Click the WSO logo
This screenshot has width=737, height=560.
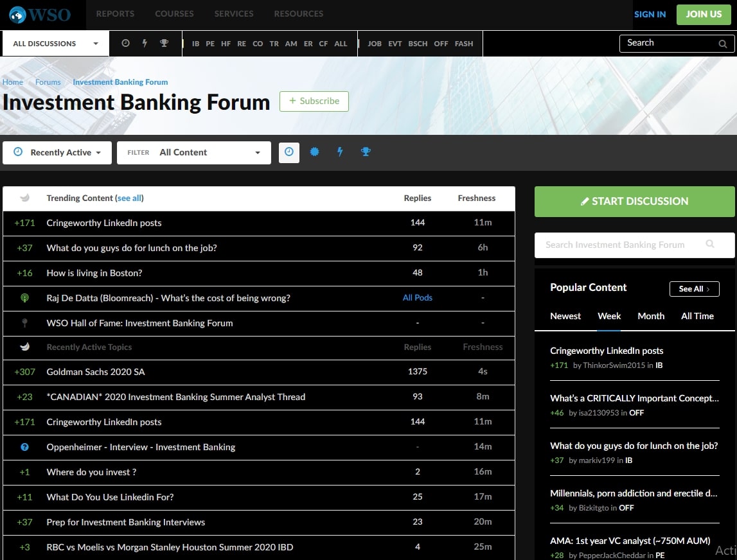point(40,15)
